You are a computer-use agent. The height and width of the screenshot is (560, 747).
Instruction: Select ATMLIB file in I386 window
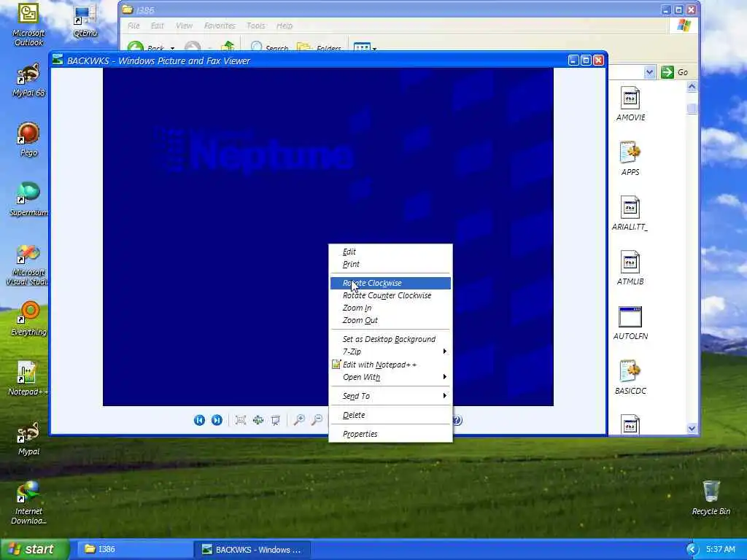tap(630, 268)
